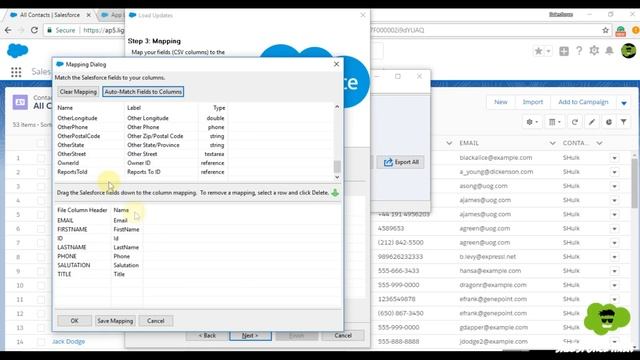The height and width of the screenshot is (360, 640).
Task: Open the favorites list dropdown arrow
Action: pos(549,51)
